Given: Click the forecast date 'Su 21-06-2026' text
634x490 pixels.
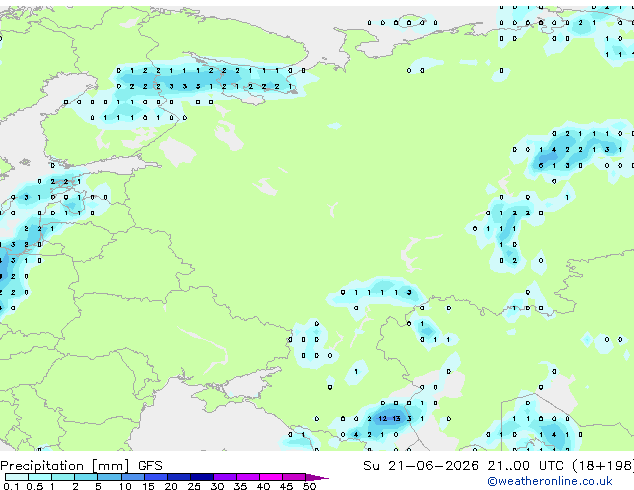Looking at the screenshot, I should pyautogui.click(x=421, y=466).
